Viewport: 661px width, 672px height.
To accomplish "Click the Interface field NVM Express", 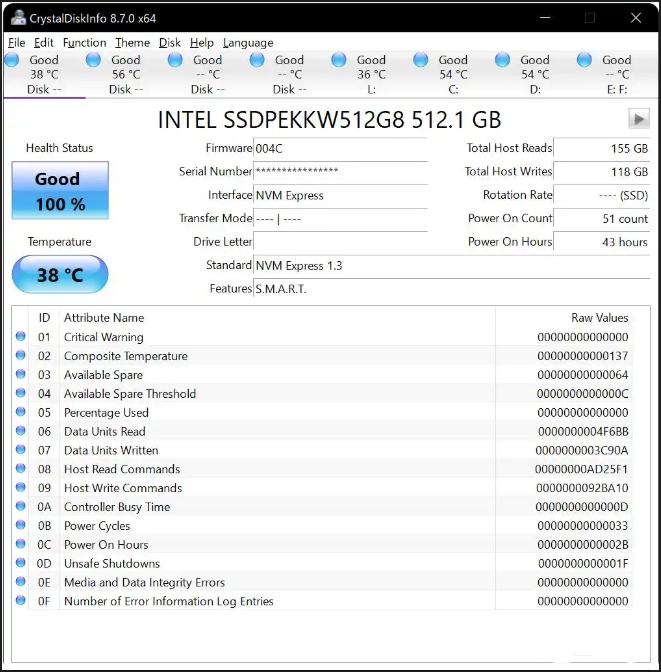I will [340, 195].
